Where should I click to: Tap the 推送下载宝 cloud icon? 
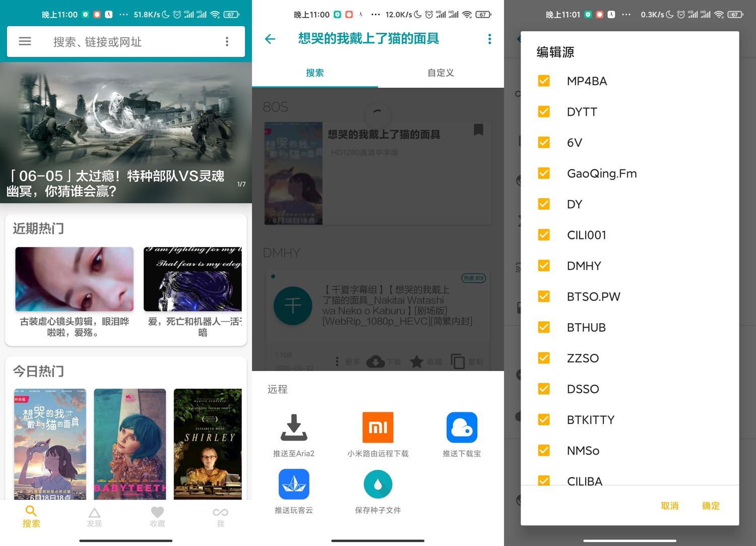[461, 428]
